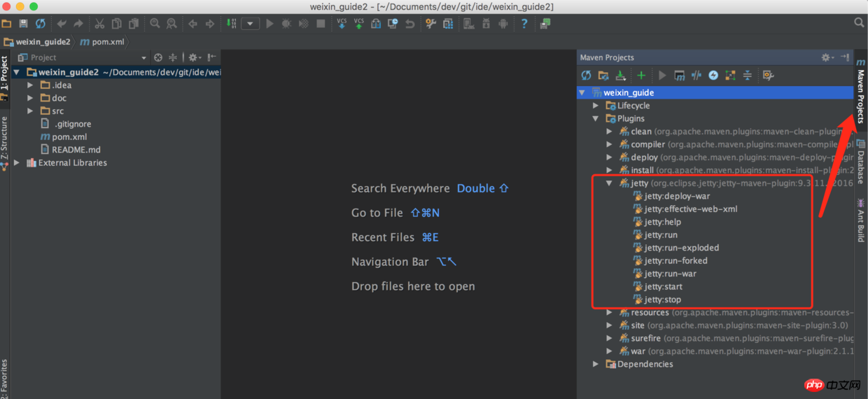Expand the .idea folder

pyautogui.click(x=30, y=85)
